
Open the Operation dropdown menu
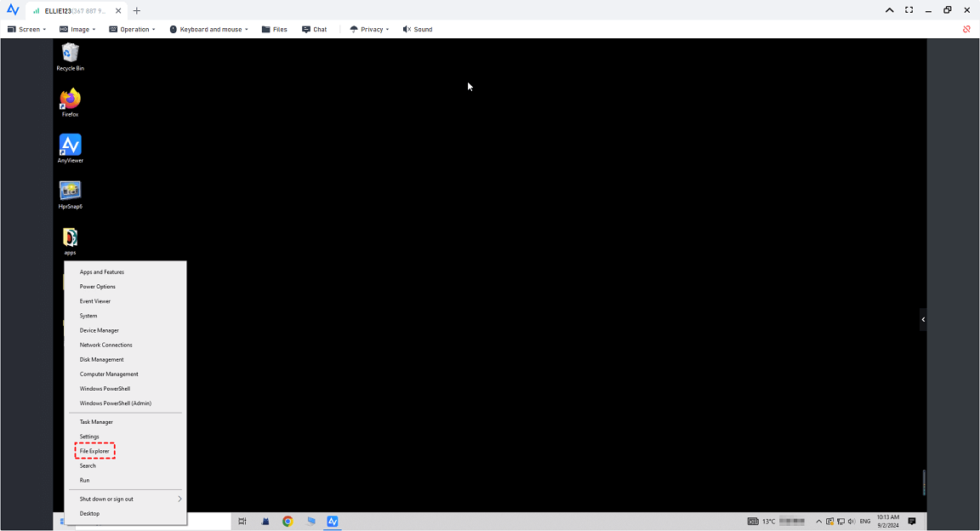[x=132, y=30]
